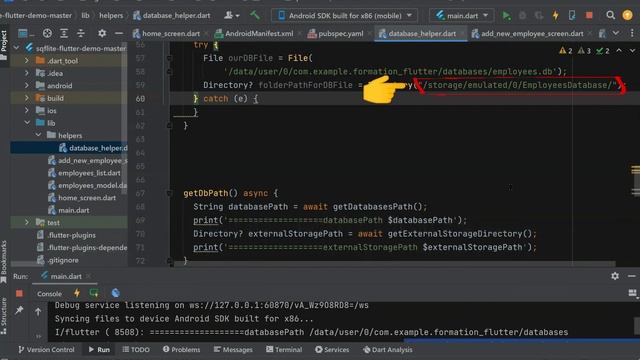Stop the run process in the Run panel
This screenshot has width=640, height=360.
point(19,293)
